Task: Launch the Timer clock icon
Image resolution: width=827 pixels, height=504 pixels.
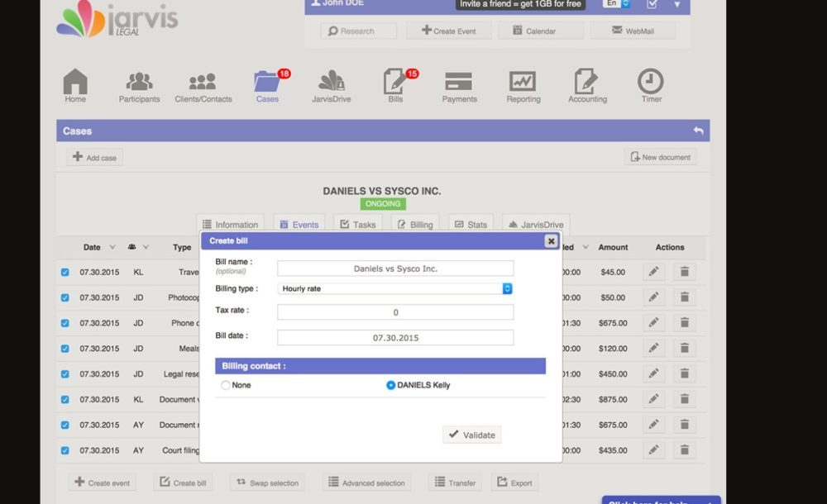Action: coord(651,83)
